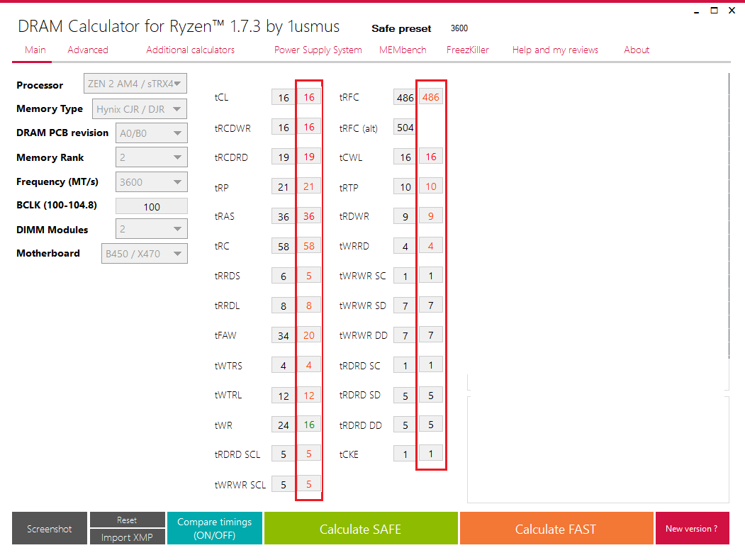
Task: Select the tWRWR DD compare value
Action: click(431, 335)
